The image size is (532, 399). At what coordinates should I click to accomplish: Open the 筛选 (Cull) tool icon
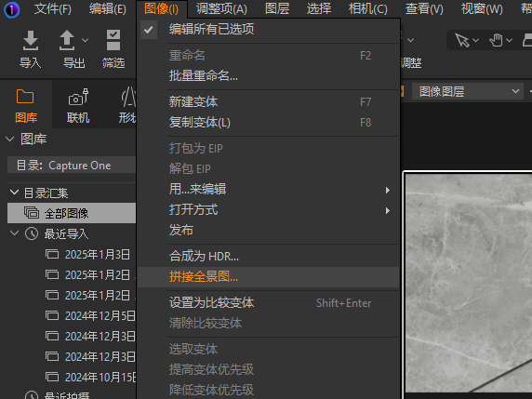click(113, 40)
